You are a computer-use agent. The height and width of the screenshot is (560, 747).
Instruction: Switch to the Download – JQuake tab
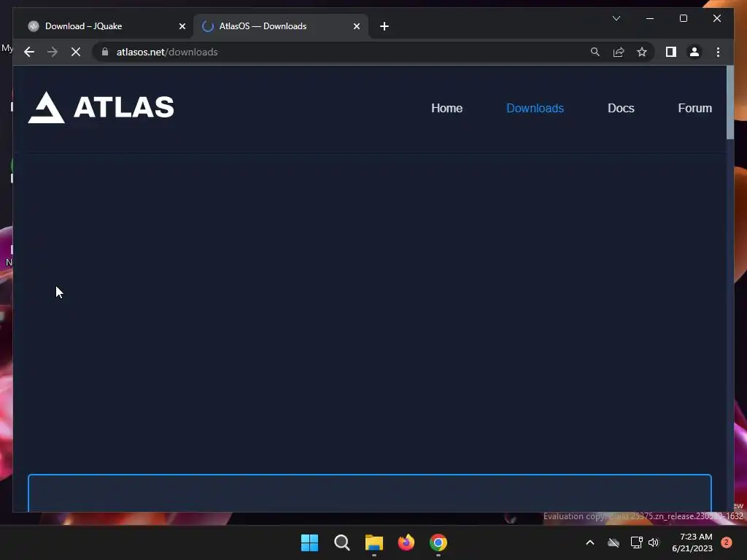tap(104, 26)
